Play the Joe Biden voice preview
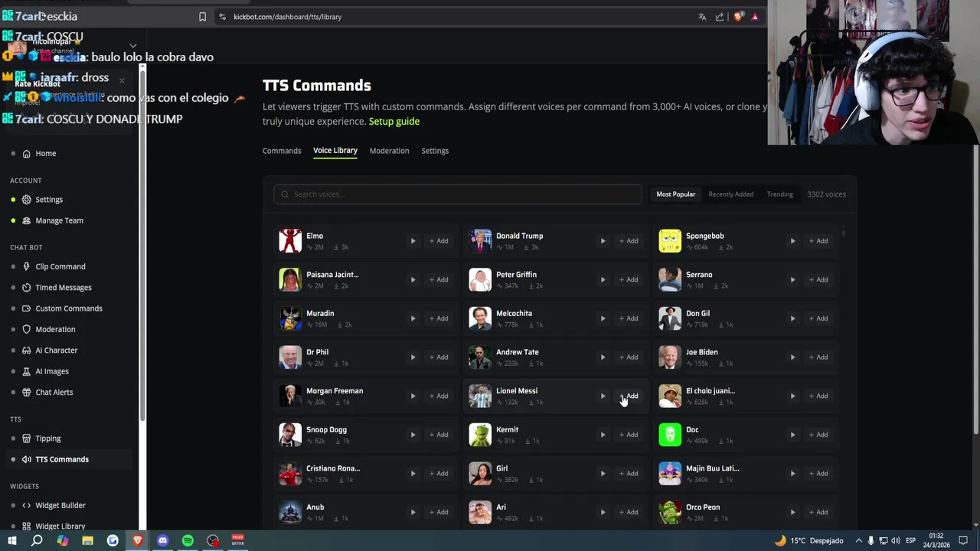The image size is (980, 551). pyautogui.click(x=792, y=357)
